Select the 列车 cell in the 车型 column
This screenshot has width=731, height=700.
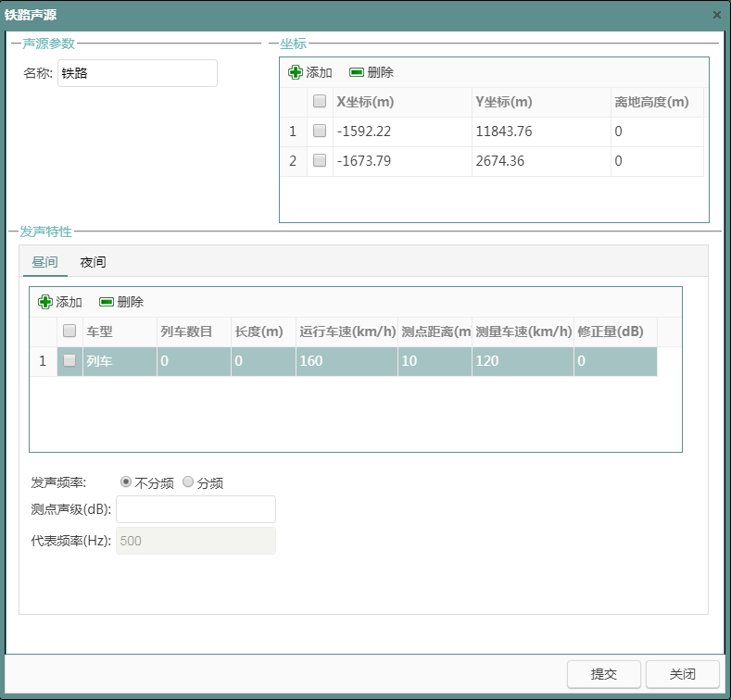[120, 361]
